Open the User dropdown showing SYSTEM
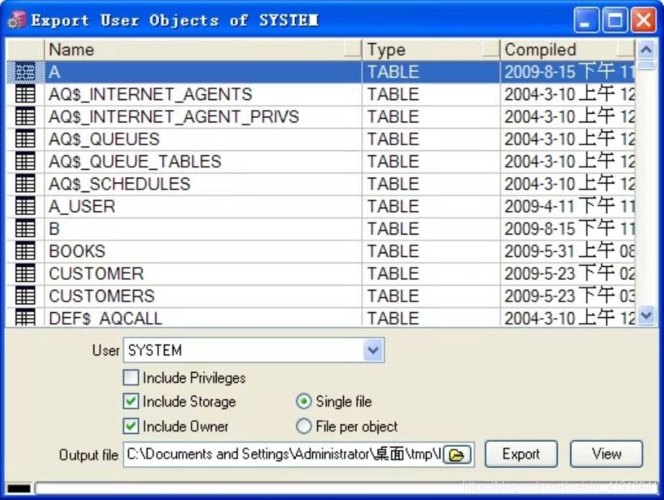 [x=373, y=351]
